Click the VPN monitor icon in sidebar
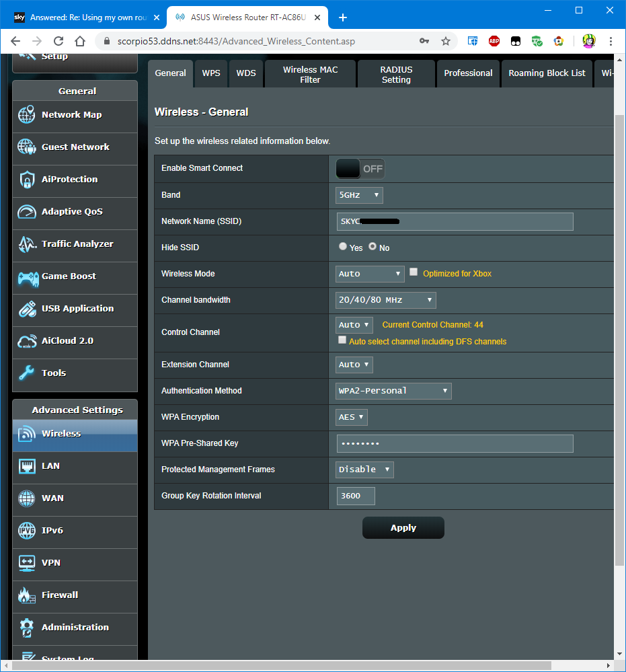Screen dimensions: 626x672 pos(27,563)
